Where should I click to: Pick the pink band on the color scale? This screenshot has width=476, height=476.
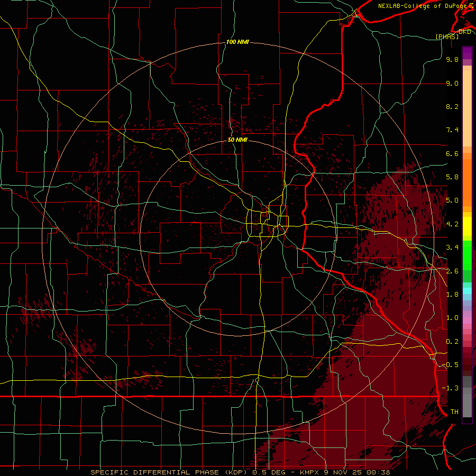(467, 321)
